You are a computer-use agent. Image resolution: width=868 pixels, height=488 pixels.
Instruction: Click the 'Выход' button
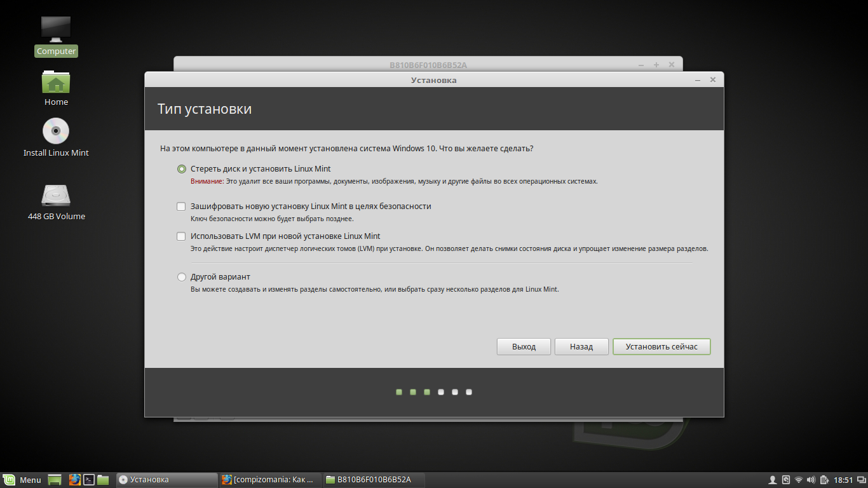(x=524, y=347)
